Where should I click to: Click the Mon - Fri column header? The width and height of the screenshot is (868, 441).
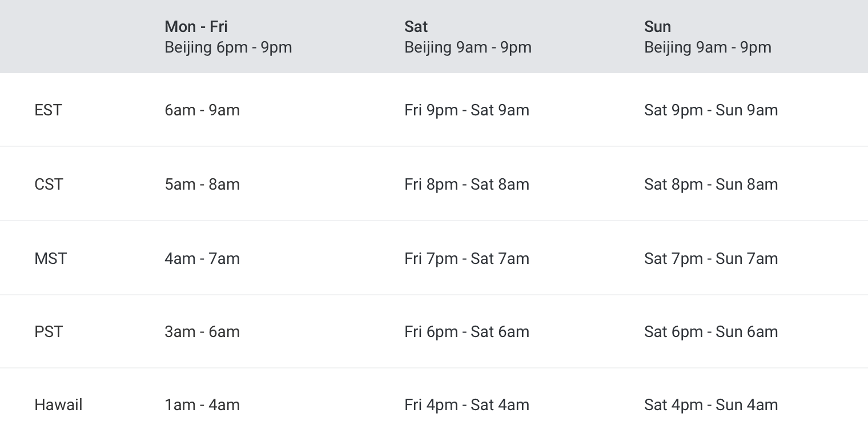coord(196,27)
